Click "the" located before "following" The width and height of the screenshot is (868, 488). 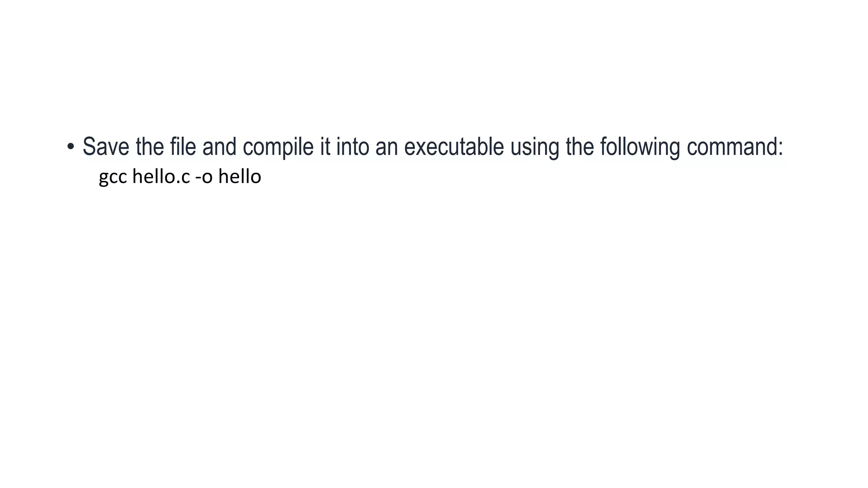coord(580,147)
